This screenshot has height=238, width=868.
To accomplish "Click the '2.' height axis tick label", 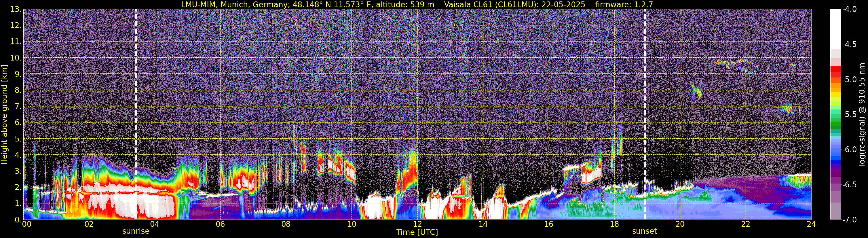I will click(18, 188).
